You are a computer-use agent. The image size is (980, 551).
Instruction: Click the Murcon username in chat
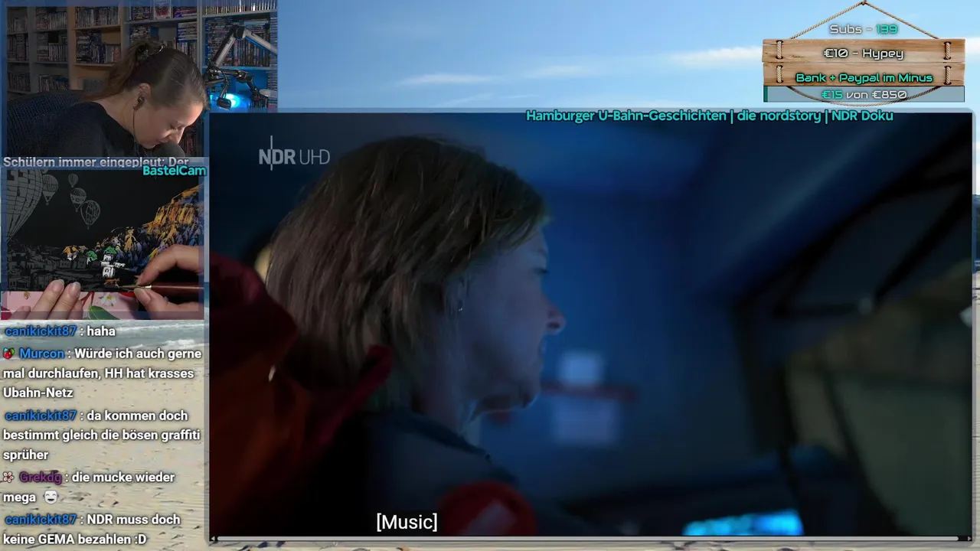tap(42, 354)
